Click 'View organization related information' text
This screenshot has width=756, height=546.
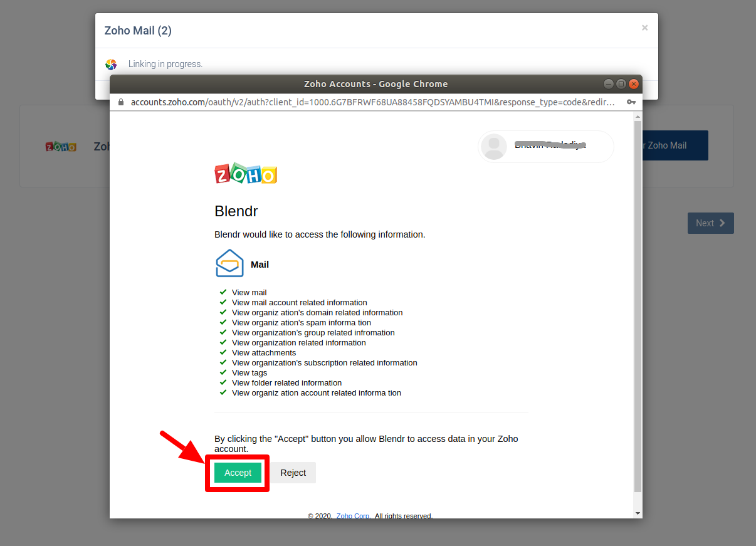click(x=299, y=343)
